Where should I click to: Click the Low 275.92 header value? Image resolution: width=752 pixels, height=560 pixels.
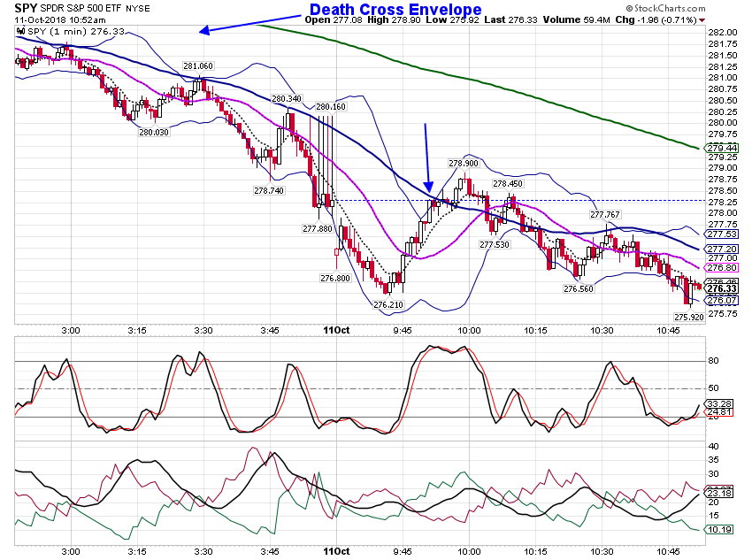pyautogui.click(x=453, y=19)
